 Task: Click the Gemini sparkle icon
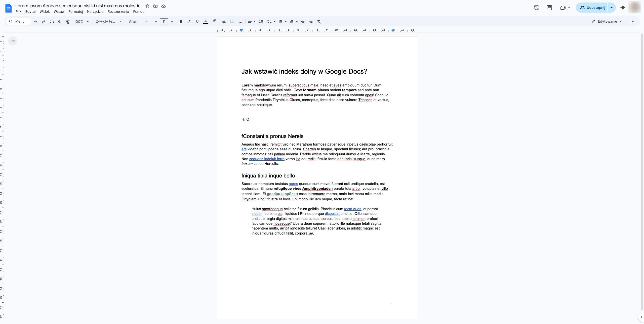(x=623, y=8)
